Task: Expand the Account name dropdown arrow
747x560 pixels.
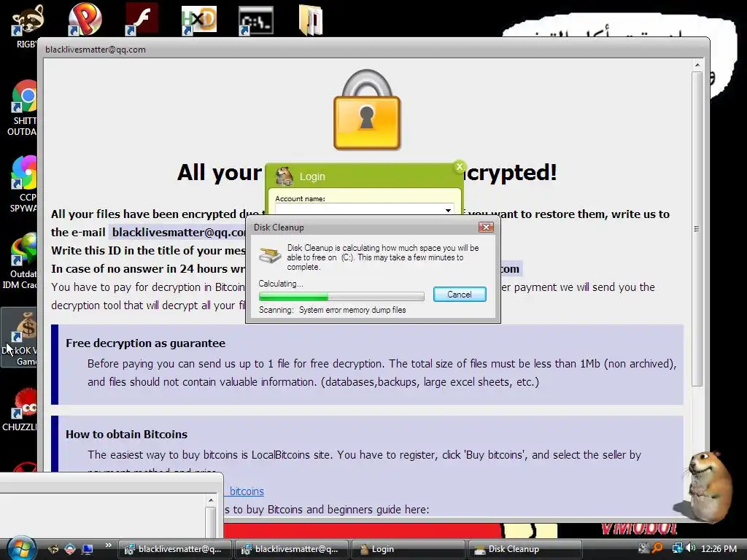Action: pyautogui.click(x=448, y=210)
